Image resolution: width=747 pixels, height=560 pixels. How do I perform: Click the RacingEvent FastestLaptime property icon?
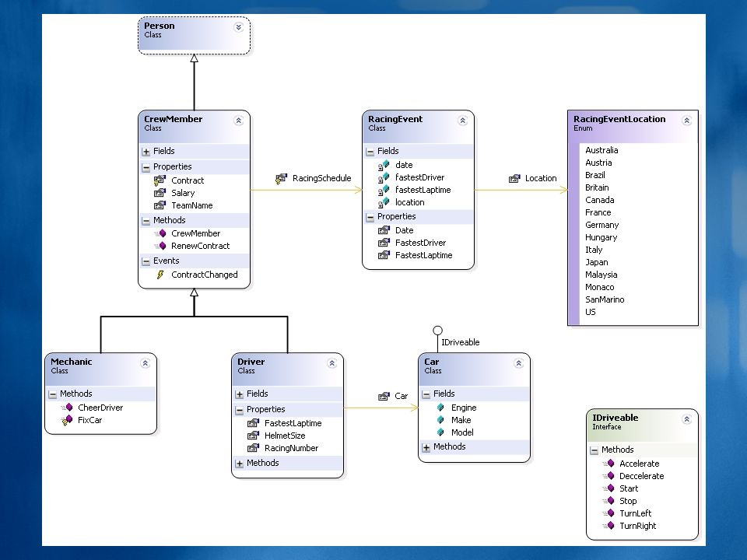(x=384, y=255)
